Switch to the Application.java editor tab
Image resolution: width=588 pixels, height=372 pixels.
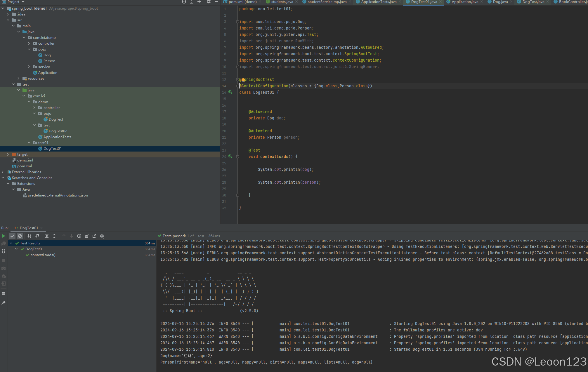pos(465,2)
